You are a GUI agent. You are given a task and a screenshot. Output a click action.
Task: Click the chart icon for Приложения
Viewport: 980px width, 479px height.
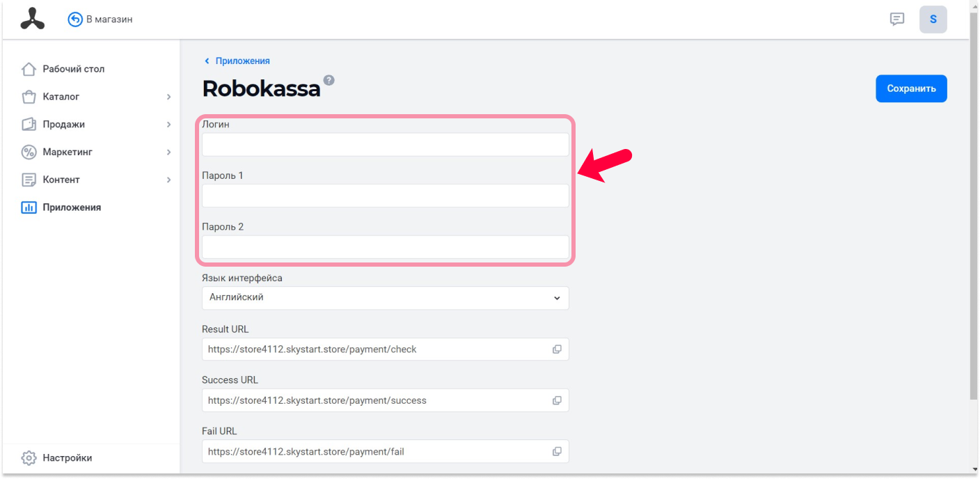pos(29,207)
